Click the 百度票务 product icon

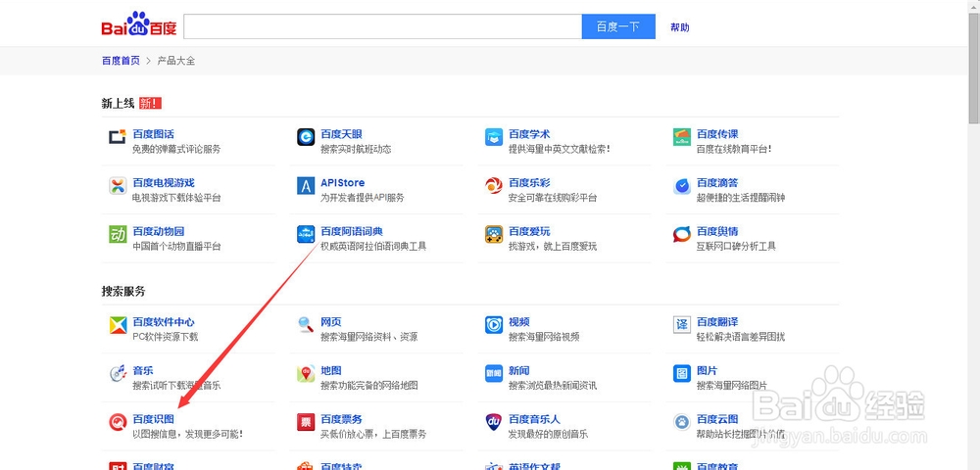pos(306,423)
